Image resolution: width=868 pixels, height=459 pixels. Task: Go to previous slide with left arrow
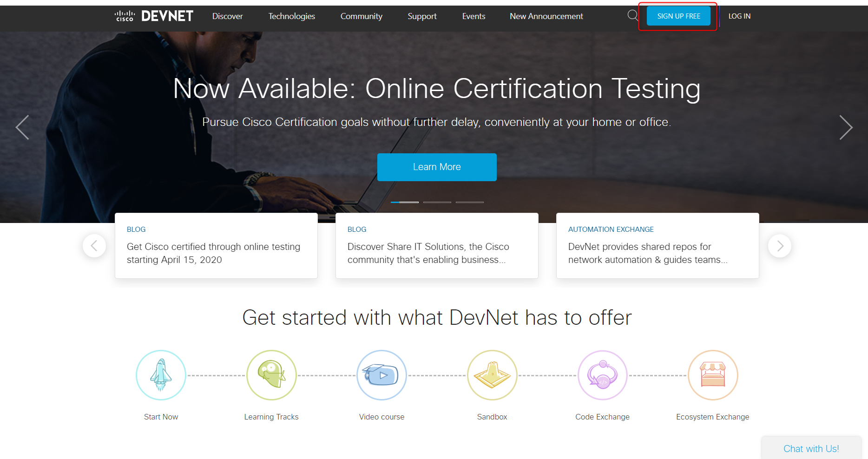pos(22,127)
